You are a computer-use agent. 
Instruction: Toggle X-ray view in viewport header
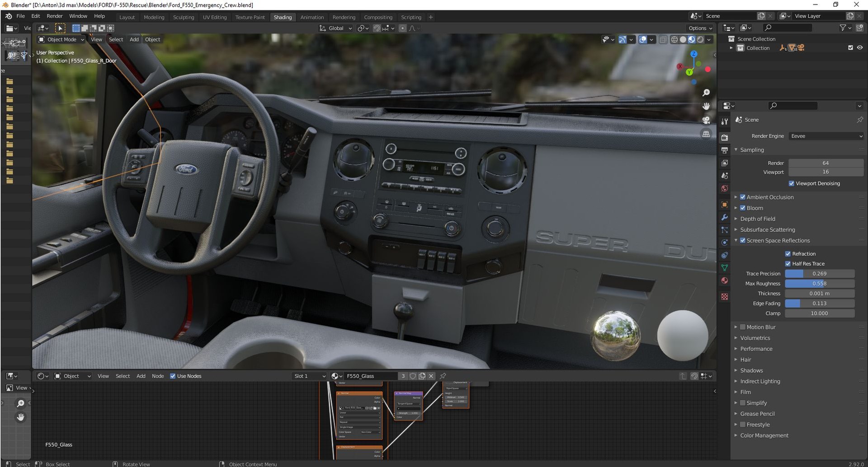pyautogui.click(x=663, y=40)
